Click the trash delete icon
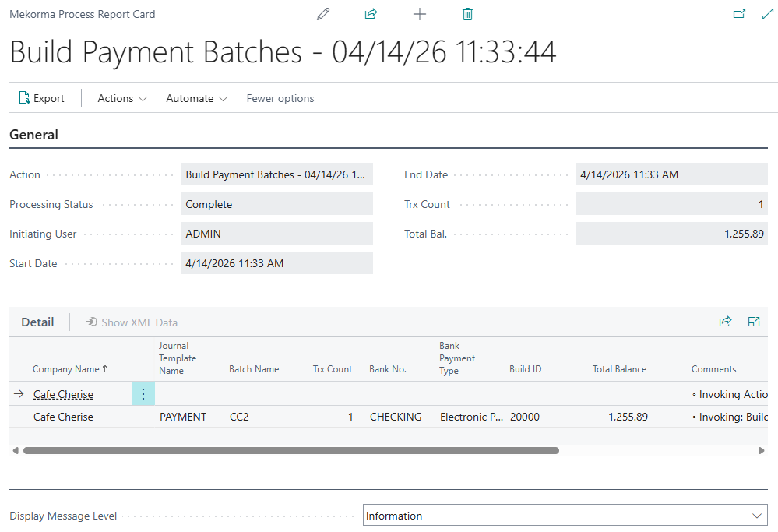 (467, 14)
